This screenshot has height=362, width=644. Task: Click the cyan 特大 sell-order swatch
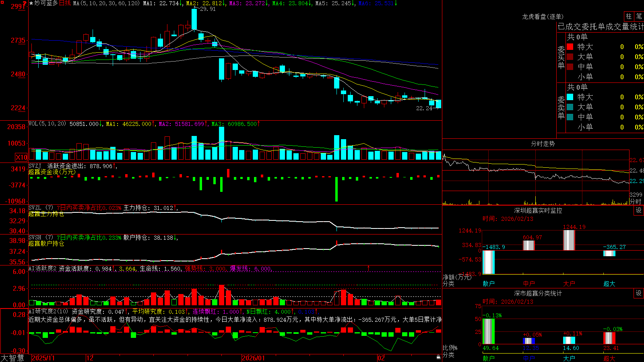click(570, 97)
